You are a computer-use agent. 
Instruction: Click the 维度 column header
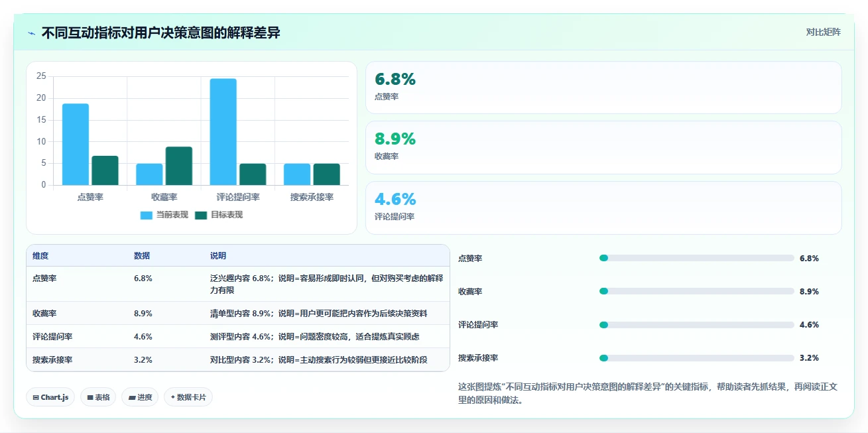[x=40, y=256]
